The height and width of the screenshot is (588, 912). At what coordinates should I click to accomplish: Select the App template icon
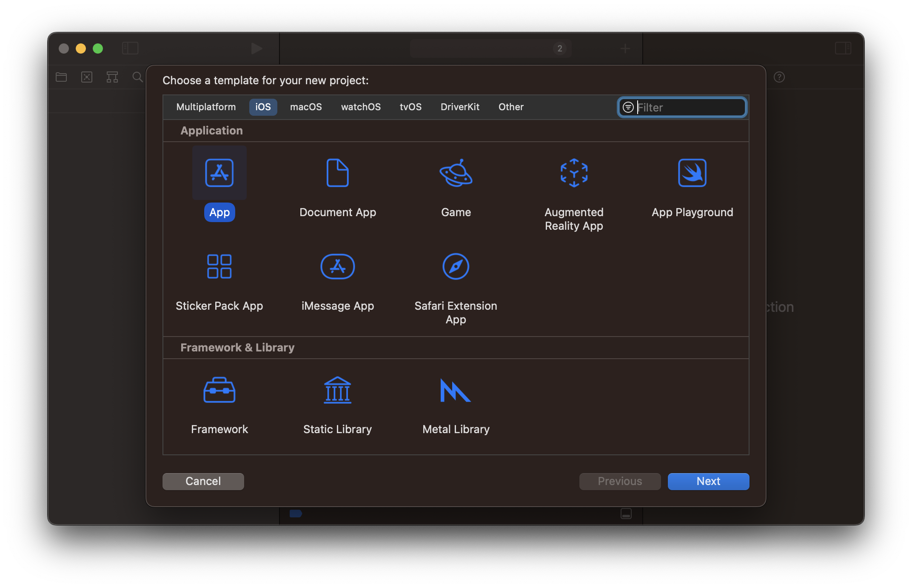[219, 173]
